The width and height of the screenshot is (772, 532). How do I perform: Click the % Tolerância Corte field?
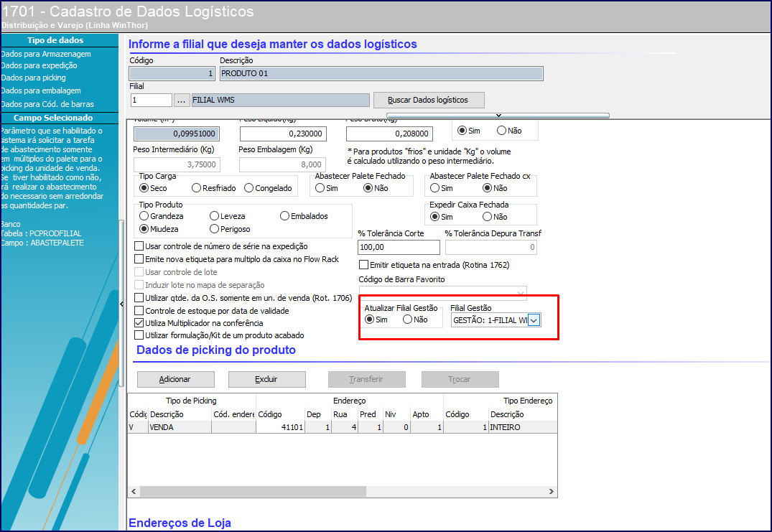pyautogui.click(x=399, y=247)
